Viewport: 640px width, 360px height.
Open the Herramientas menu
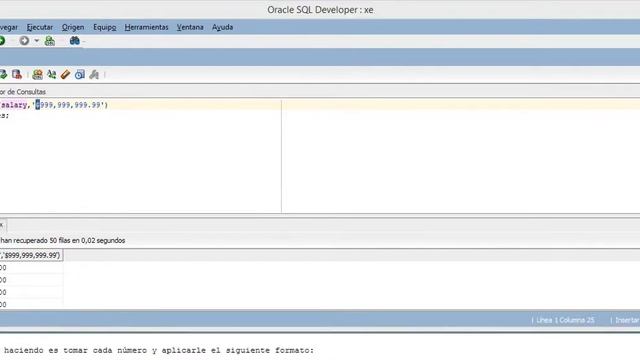(x=146, y=27)
